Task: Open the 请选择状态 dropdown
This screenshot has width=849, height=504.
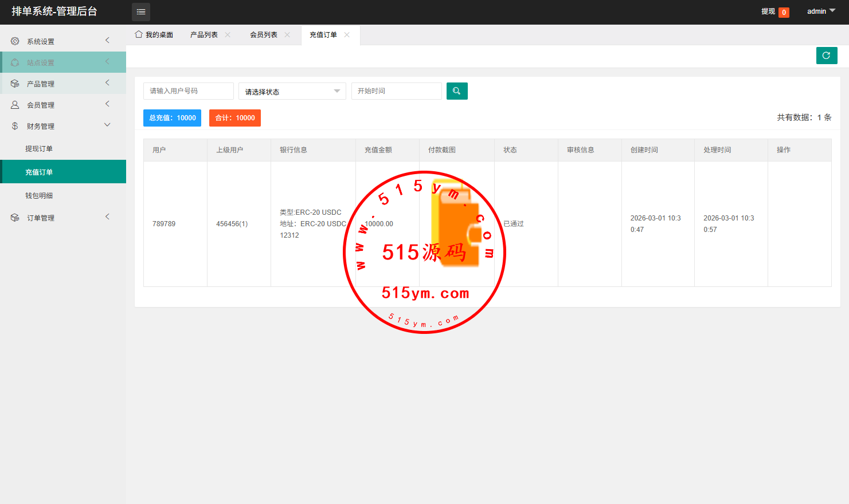Action: (x=292, y=92)
